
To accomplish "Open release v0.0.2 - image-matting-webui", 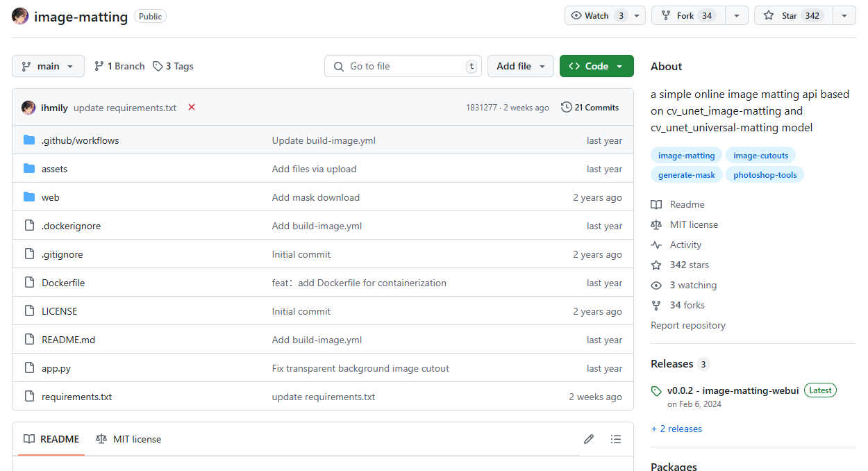I will pyautogui.click(x=733, y=390).
